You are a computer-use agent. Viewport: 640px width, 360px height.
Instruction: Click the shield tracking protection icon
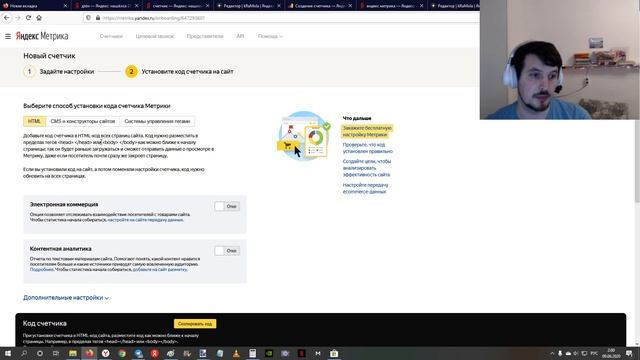(88, 18)
